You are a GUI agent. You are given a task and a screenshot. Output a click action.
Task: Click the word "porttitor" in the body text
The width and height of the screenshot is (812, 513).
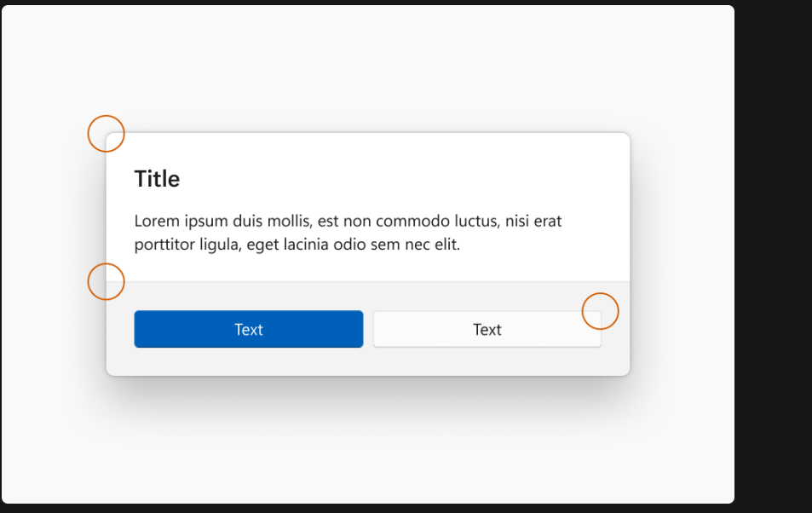164,245
